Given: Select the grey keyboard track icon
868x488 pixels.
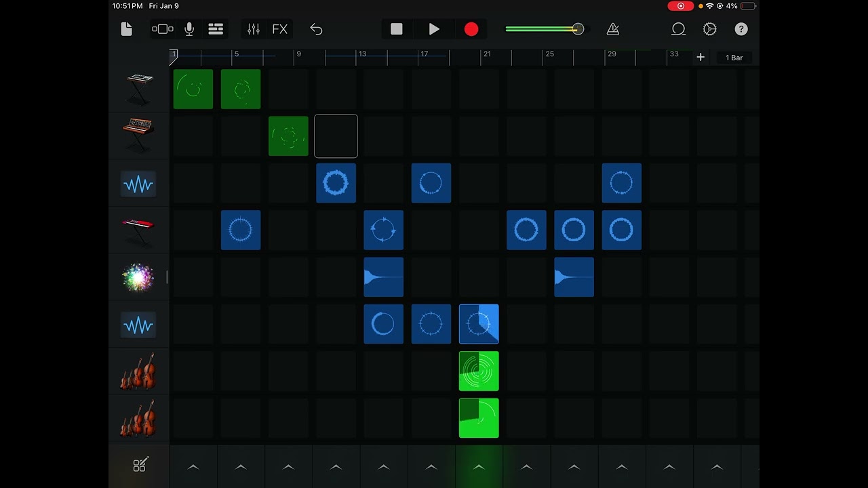Looking at the screenshot, I should tap(139, 89).
